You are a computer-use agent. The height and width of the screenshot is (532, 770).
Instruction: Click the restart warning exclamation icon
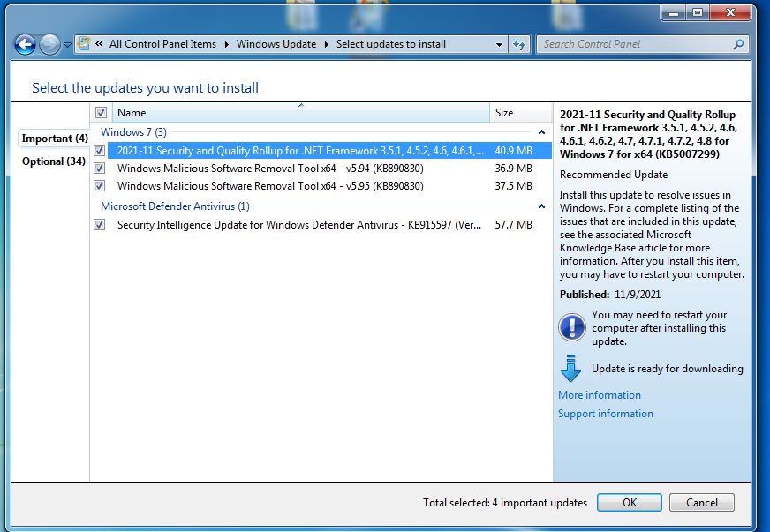[x=571, y=327]
